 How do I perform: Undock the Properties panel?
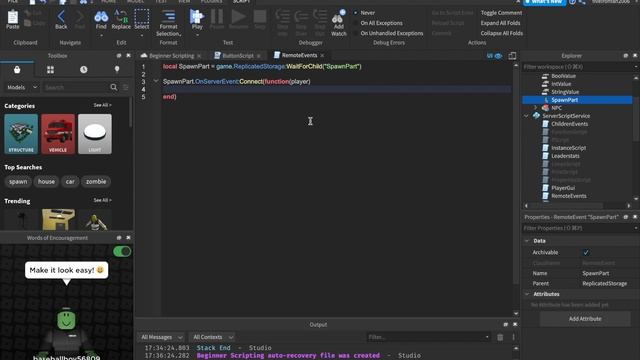(625, 217)
